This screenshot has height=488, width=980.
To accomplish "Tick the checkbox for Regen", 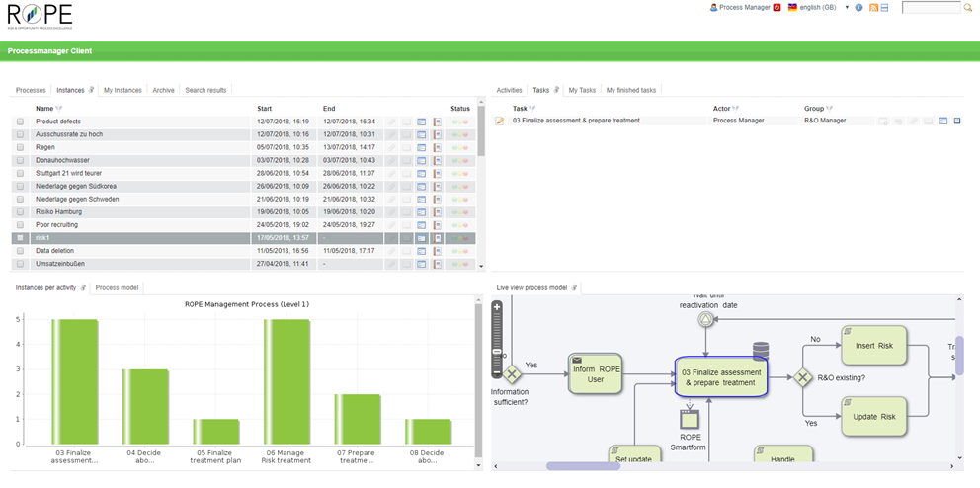I will 20,147.
